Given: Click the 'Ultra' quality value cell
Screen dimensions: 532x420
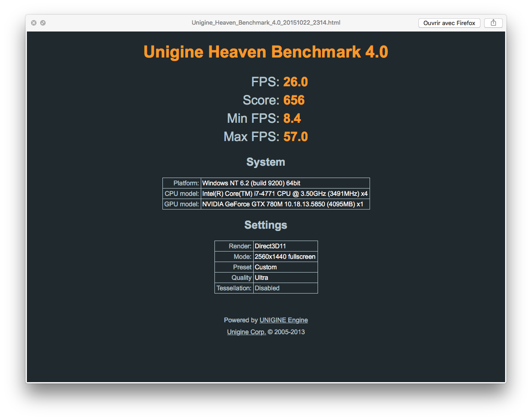Looking at the screenshot, I should 285,278.
